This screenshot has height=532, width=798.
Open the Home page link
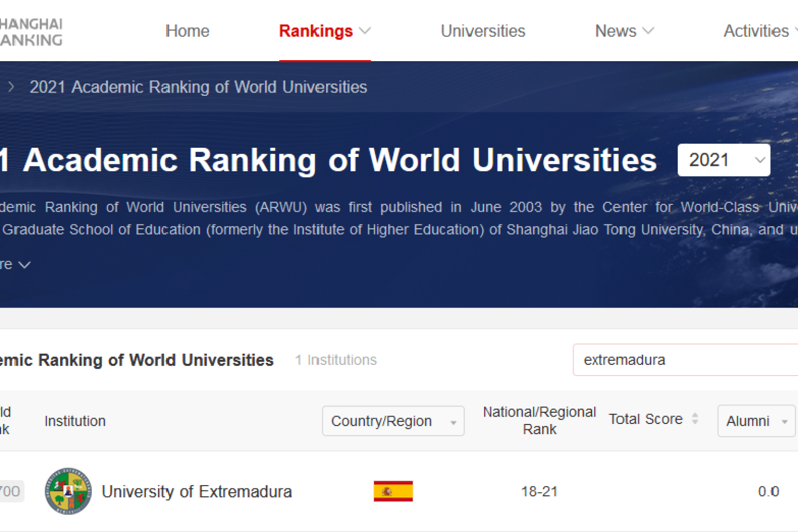tap(187, 31)
